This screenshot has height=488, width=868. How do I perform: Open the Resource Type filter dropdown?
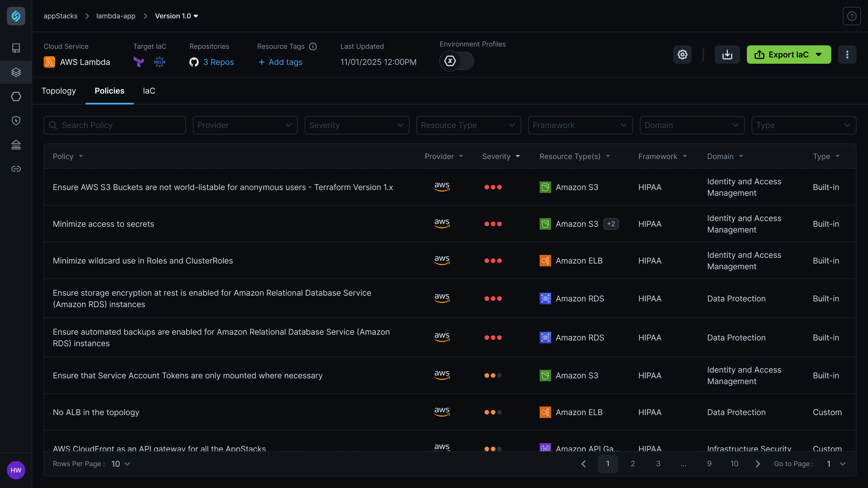(469, 125)
